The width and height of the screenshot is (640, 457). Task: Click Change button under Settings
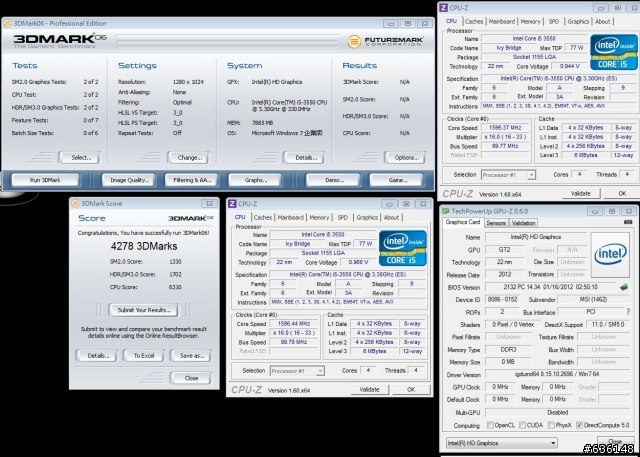(x=189, y=158)
